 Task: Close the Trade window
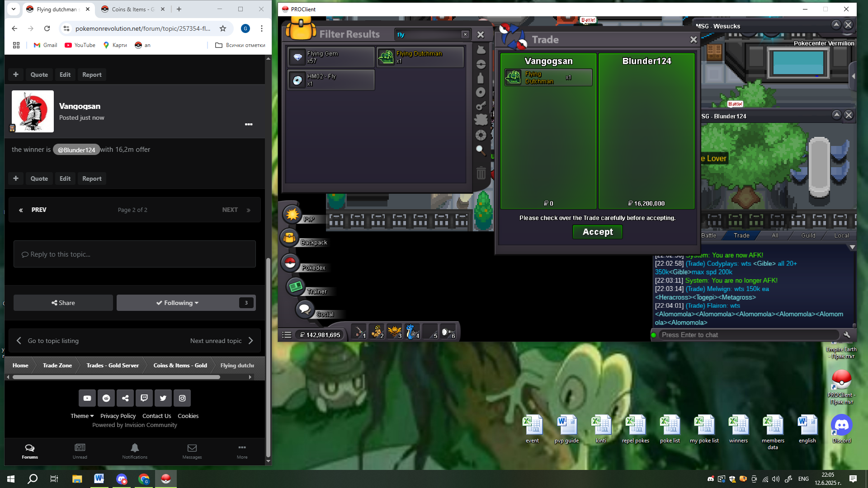693,40
